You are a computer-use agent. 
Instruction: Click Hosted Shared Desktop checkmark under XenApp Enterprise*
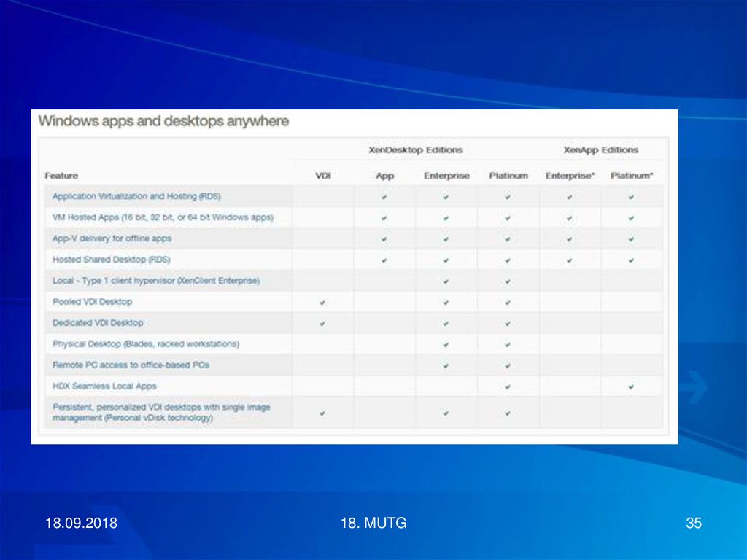coord(569,260)
